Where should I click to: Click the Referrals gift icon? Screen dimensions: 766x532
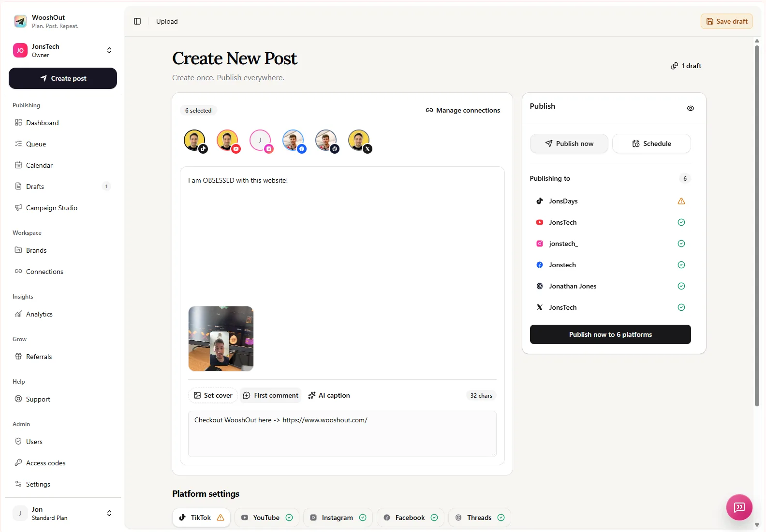[x=18, y=357]
